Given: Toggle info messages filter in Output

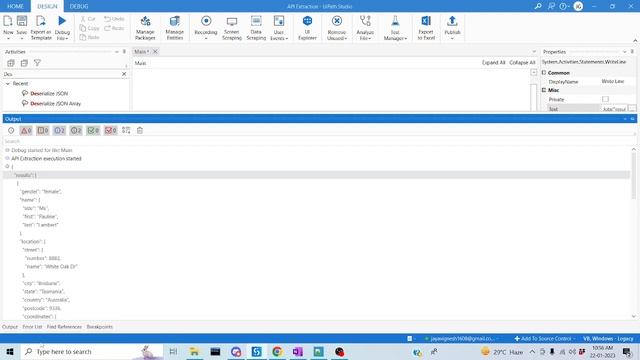Looking at the screenshot, I should point(59,131).
